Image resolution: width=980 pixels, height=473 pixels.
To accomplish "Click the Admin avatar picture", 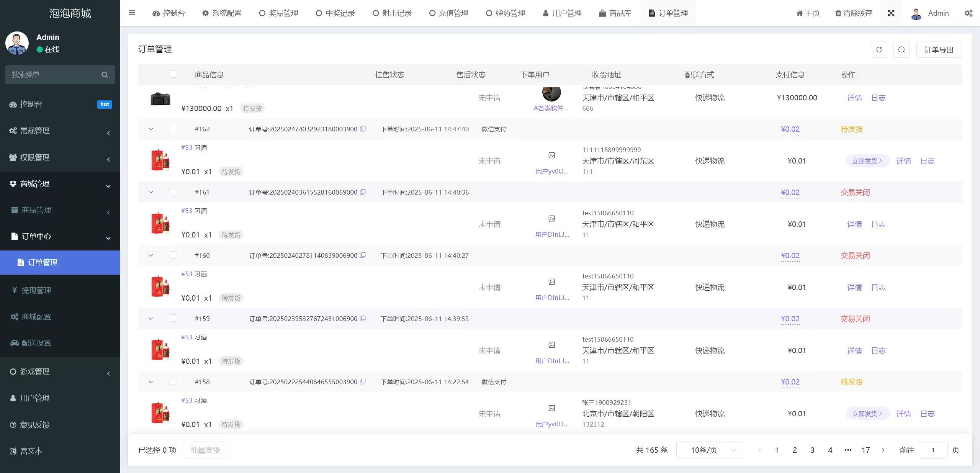I will (915, 13).
